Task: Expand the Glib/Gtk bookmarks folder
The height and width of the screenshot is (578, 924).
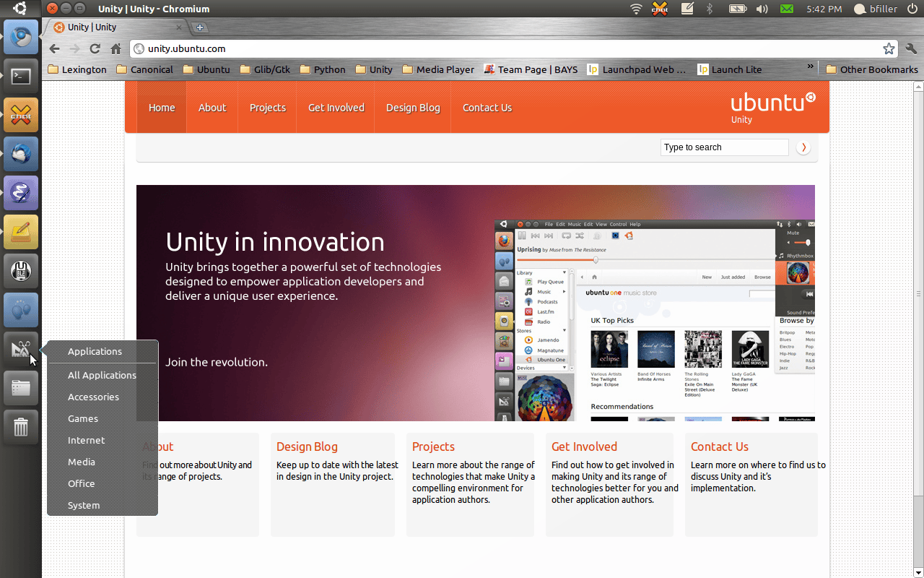Action: (x=265, y=69)
